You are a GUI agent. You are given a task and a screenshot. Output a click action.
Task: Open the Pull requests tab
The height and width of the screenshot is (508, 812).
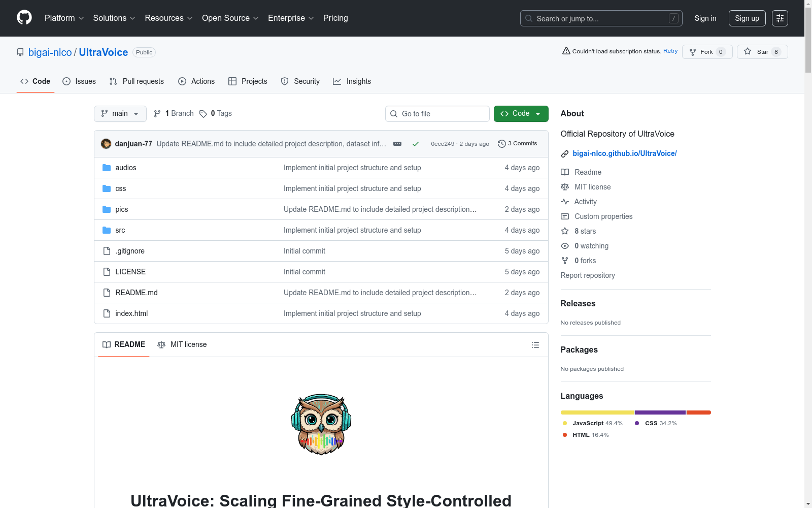coord(137,81)
